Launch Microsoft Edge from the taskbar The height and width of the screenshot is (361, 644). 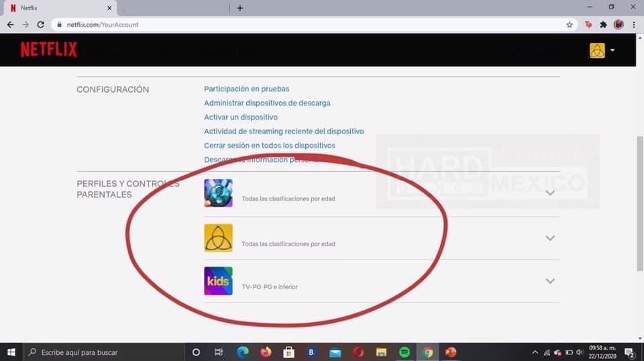click(x=242, y=352)
